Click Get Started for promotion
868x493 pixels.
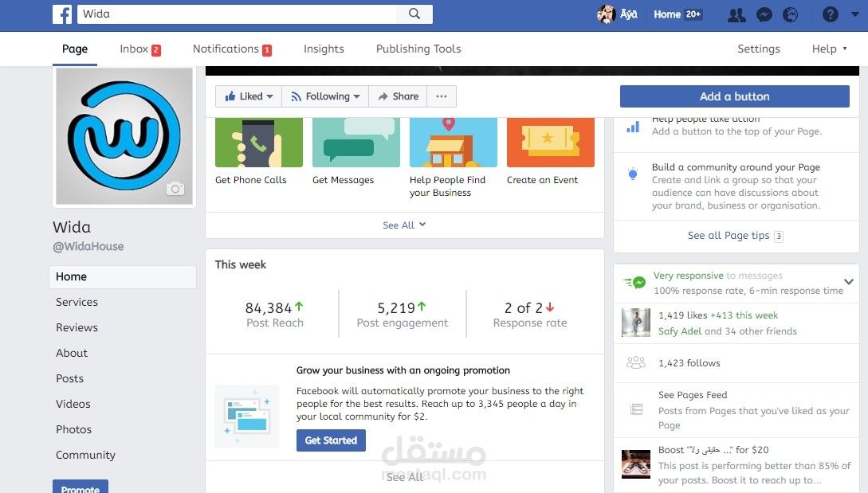point(331,440)
